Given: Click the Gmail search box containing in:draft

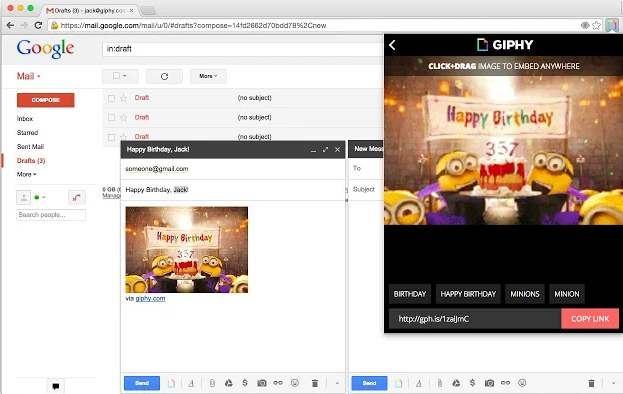Looking at the screenshot, I should (x=243, y=49).
